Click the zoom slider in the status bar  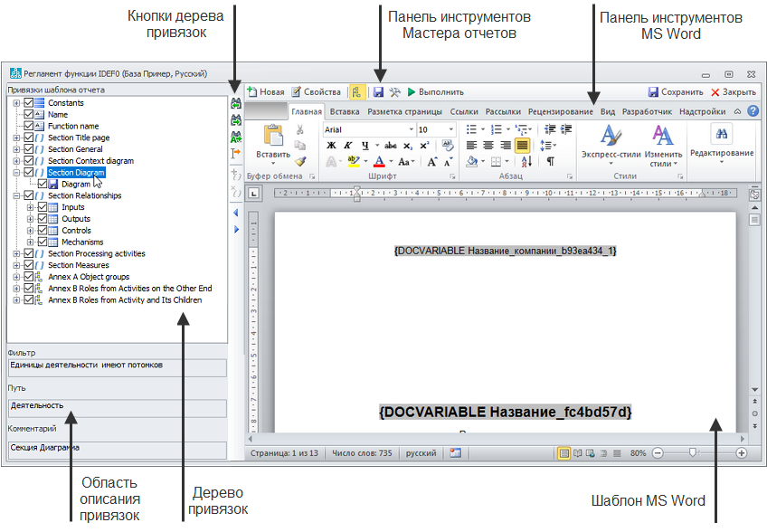[693, 452]
